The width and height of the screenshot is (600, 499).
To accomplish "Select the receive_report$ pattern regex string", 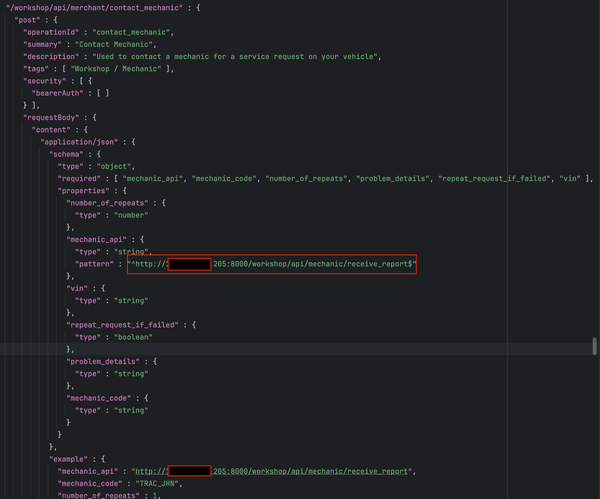I will coord(272,264).
